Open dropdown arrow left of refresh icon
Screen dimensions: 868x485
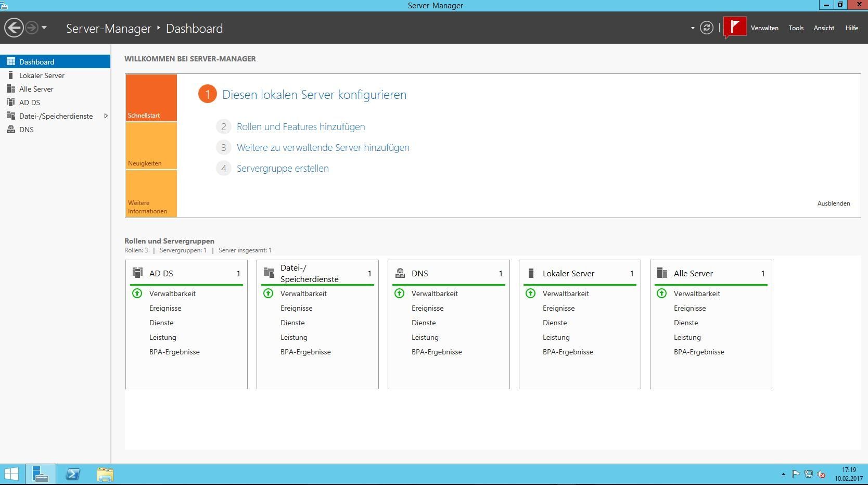click(693, 28)
